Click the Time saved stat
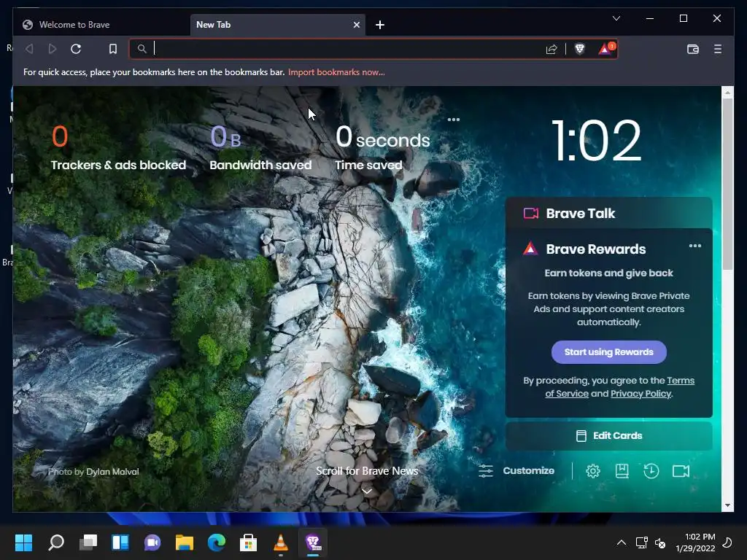Image resolution: width=747 pixels, height=560 pixels. 382,147
